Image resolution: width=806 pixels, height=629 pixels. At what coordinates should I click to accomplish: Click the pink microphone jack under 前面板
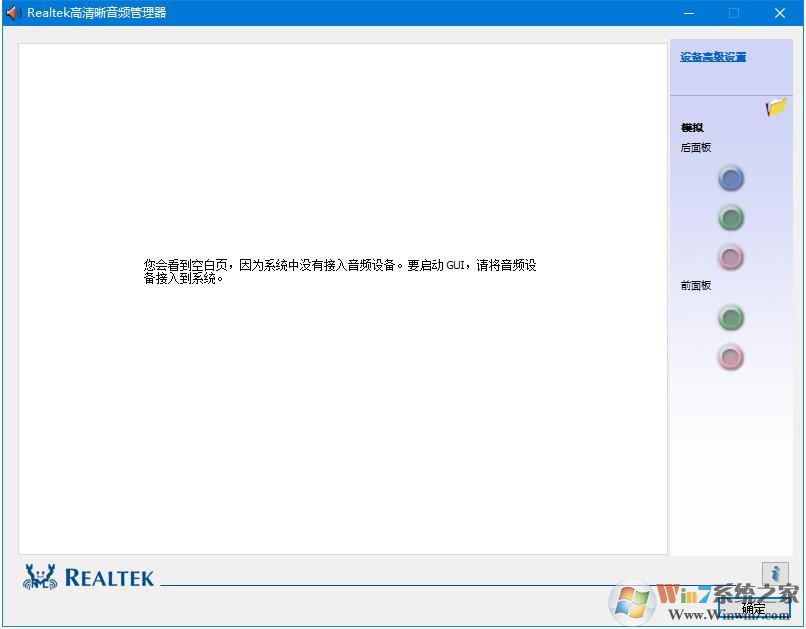(731, 357)
